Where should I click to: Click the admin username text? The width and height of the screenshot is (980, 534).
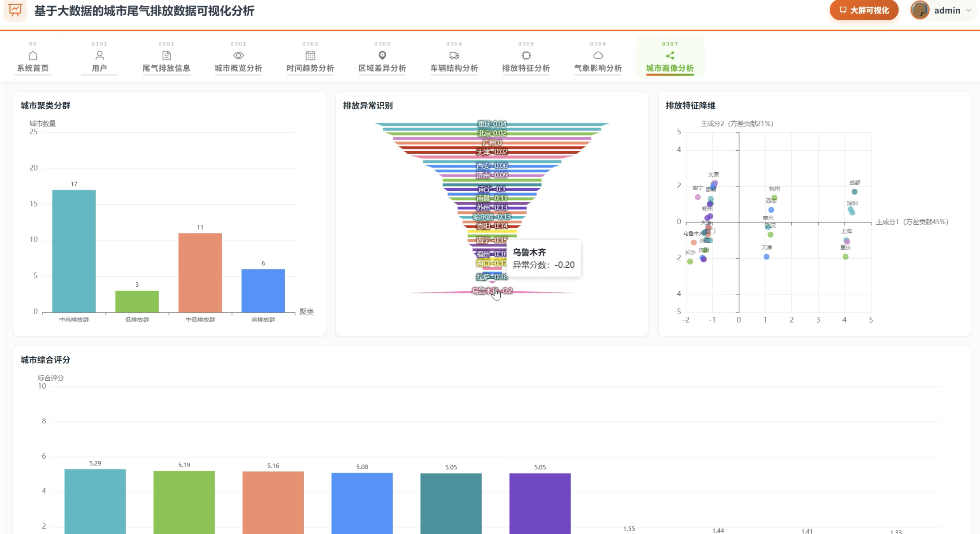point(947,11)
